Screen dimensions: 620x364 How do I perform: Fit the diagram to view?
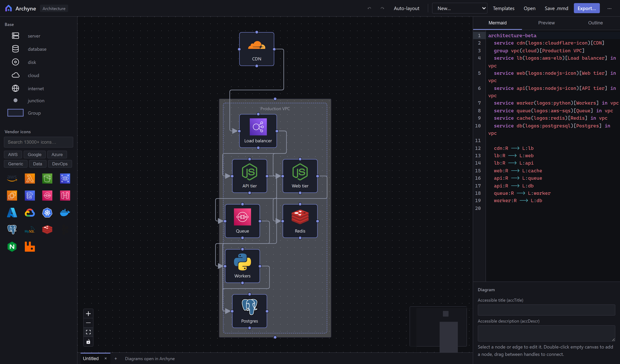point(88,332)
